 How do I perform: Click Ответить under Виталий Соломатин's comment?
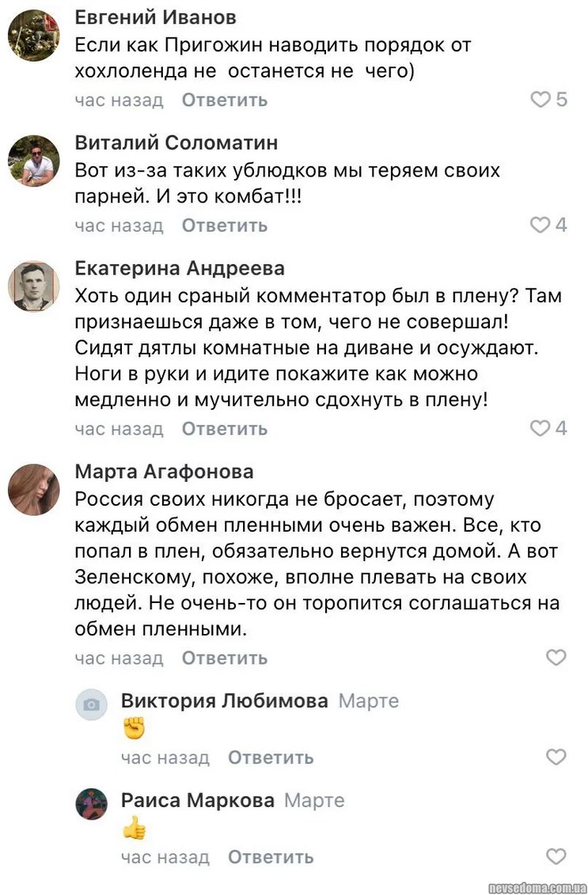click(x=225, y=226)
